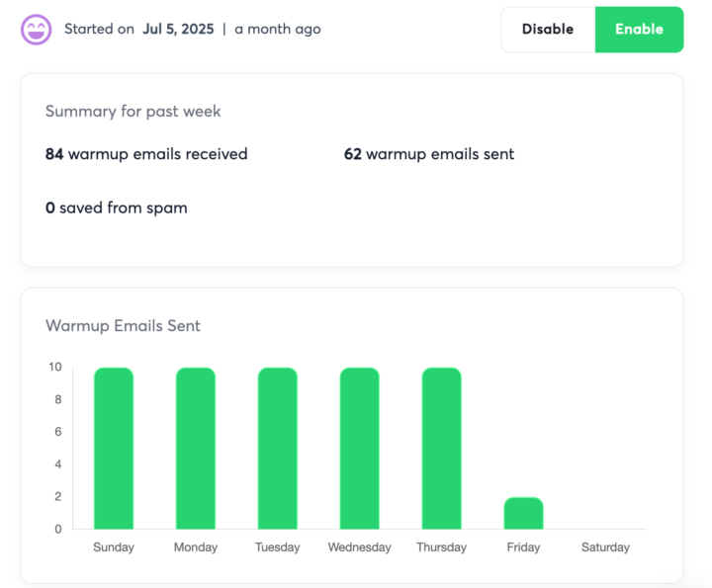Click the Wednesday axis label
The width and height of the screenshot is (712, 588).
359,547
